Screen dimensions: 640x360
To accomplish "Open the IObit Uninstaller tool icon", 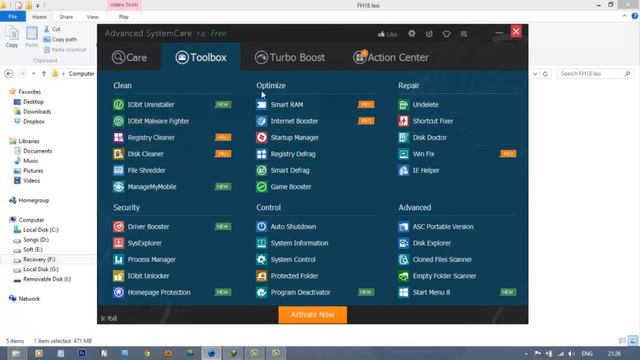I will click(x=118, y=104).
